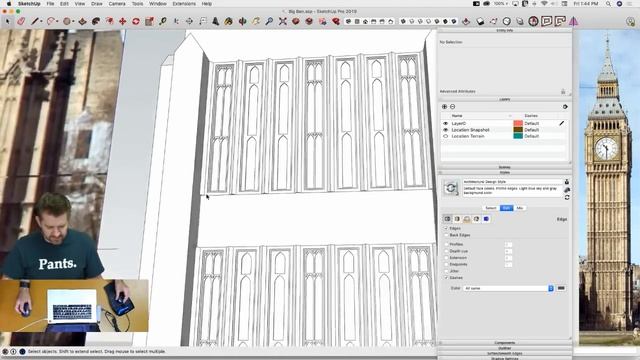Enable the Back Edges checkbox
The width and height of the screenshot is (640, 360).
pyautogui.click(x=446, y=235)
